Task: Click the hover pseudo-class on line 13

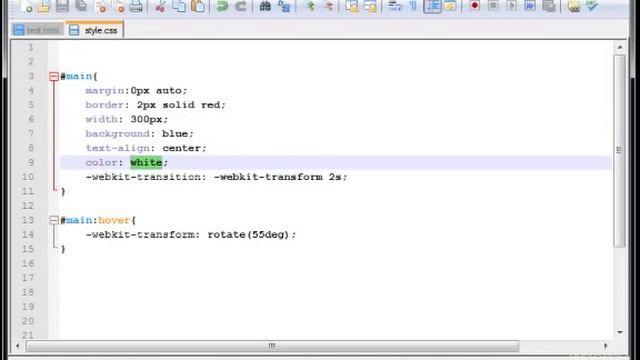Action: 114,220
